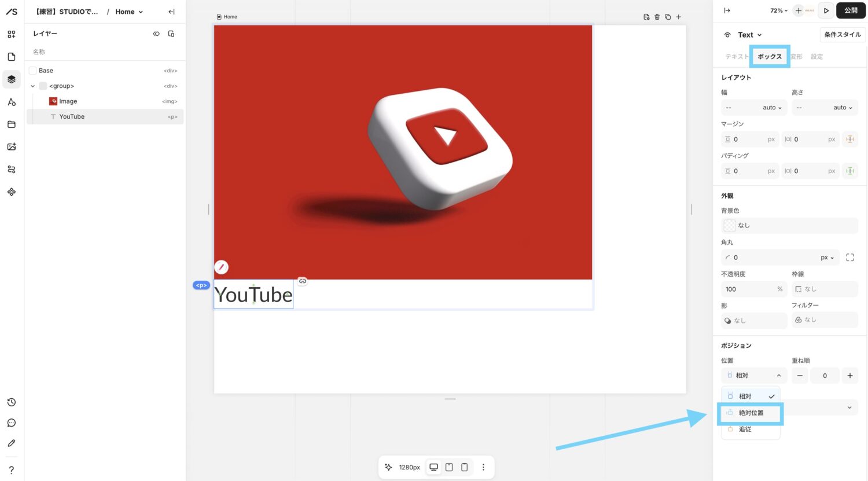Click the 公開 publish button
The image size is (868, 481).
pos(851,10)
